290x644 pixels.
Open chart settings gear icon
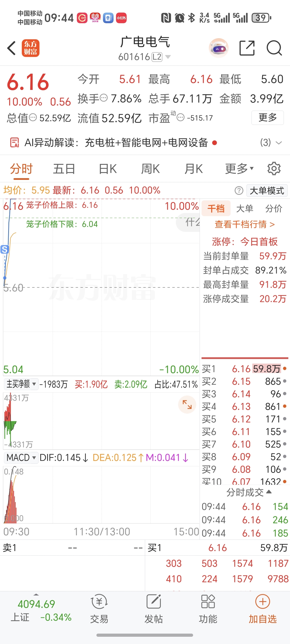coord(274,169)
